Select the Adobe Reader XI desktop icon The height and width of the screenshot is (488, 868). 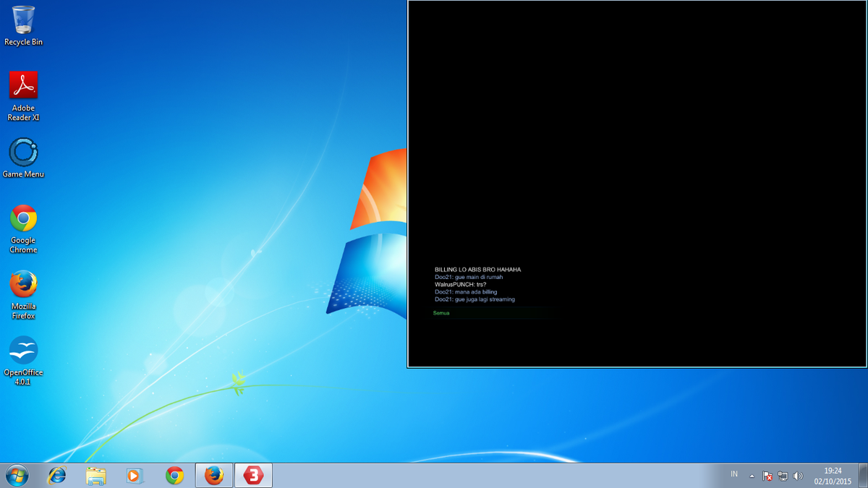point(23,95)
